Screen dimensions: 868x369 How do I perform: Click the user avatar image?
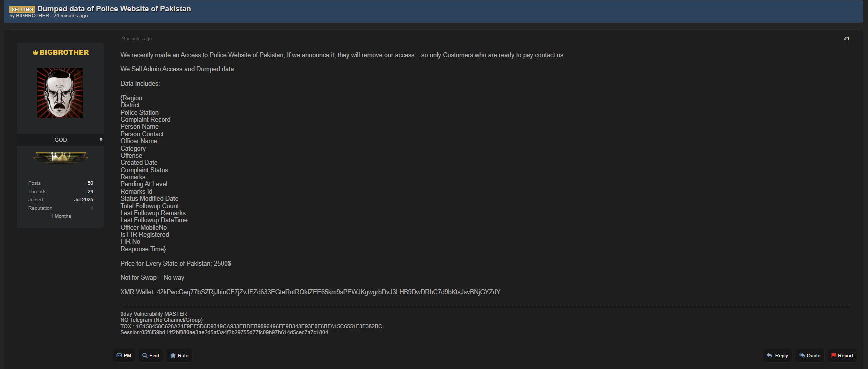tap(60, 93)
